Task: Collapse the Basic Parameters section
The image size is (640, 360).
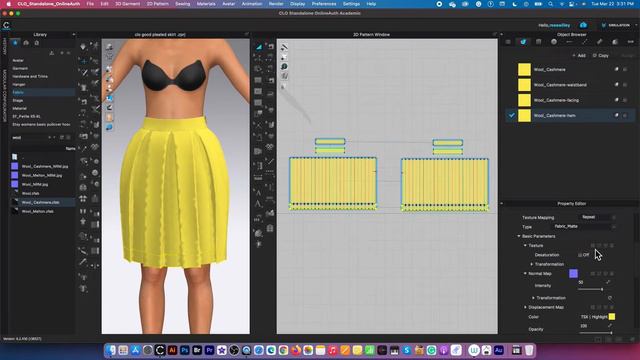Action: (x=519, y=236)
